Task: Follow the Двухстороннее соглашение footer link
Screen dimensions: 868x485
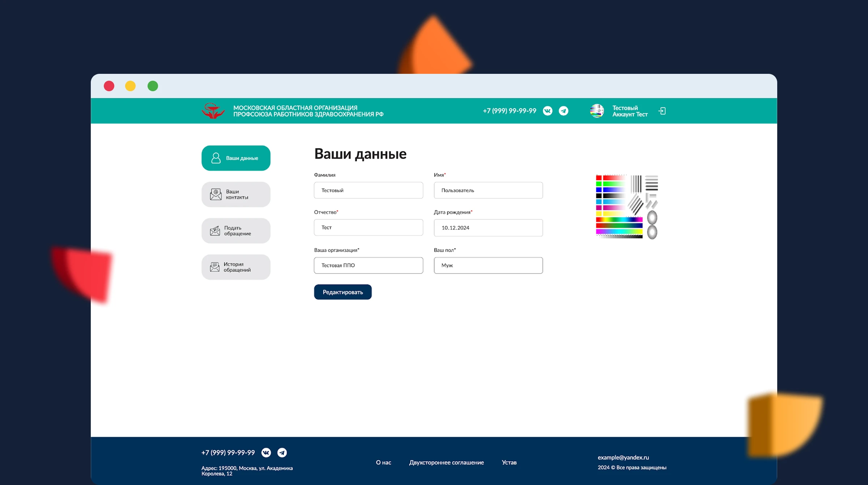Action: pyautogui.click(x=446, y=462)
